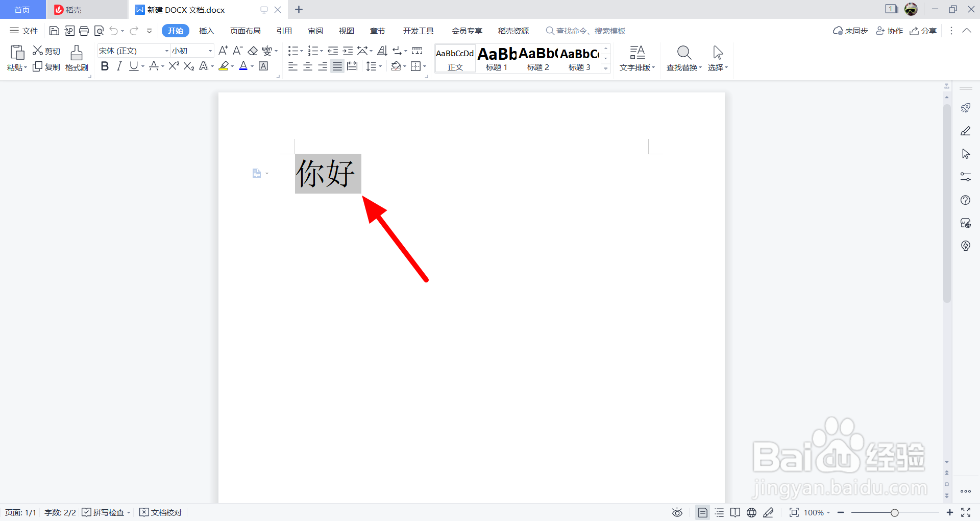Switch to the 插入 ribbon tab
The image size is (980, 521).
(x=206, y=31)
